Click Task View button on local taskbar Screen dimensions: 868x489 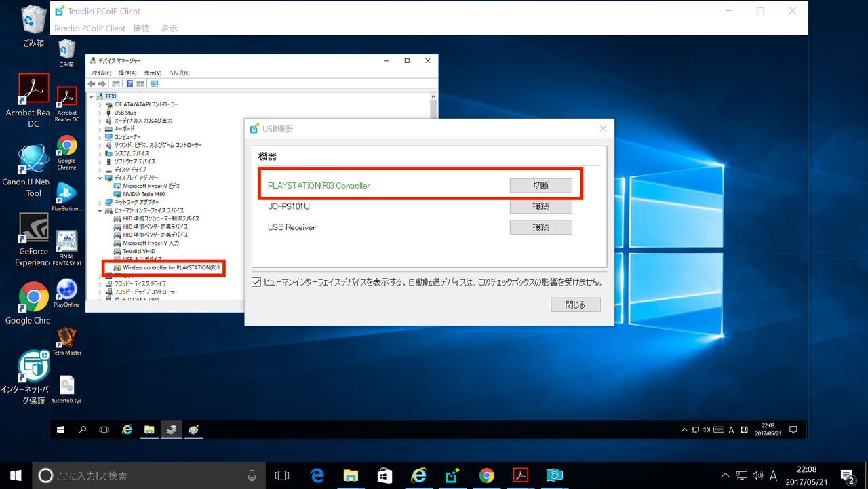coord(282,475)
